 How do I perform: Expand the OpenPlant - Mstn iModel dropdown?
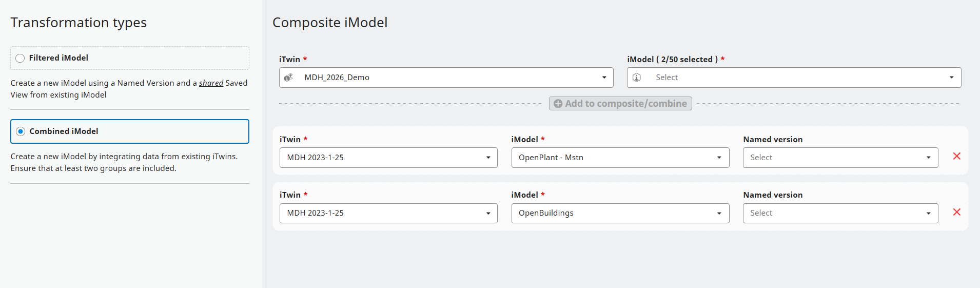(x=719, y=158)
